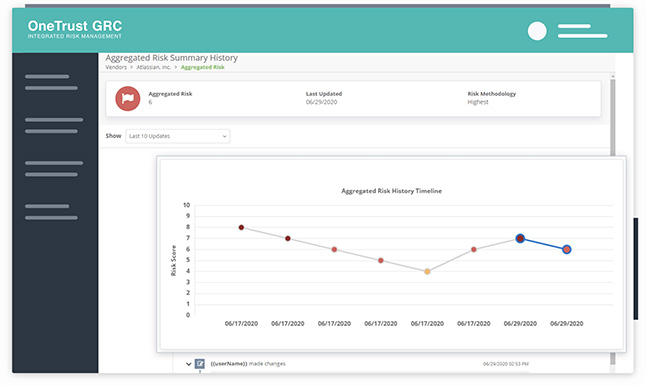The height and width of the screenshot is (386, 650).
Task: Select the second sidebar menu group
Action: (x=54, y=126)
